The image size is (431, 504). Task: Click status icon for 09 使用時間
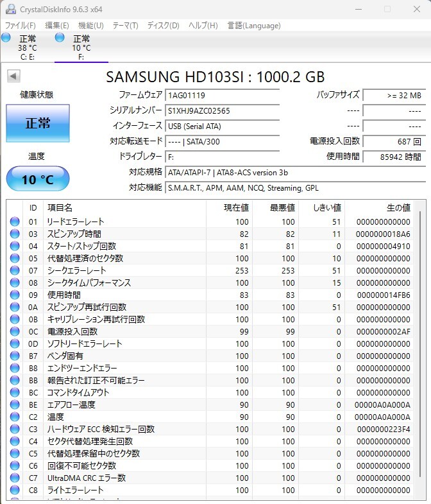[x=15, y=295]
